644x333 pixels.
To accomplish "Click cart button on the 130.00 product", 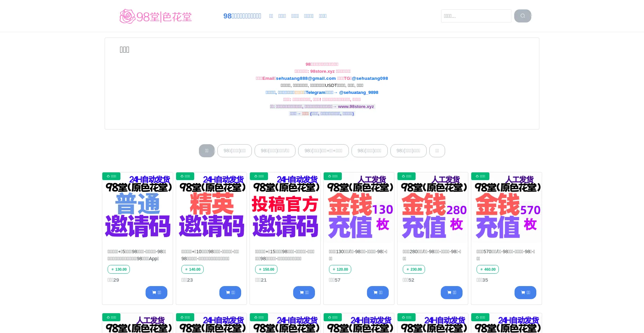I will (x=156, y=292).
